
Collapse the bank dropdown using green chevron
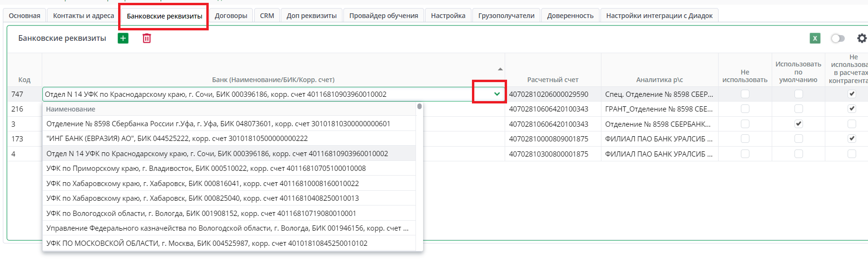tap(497, 94)
